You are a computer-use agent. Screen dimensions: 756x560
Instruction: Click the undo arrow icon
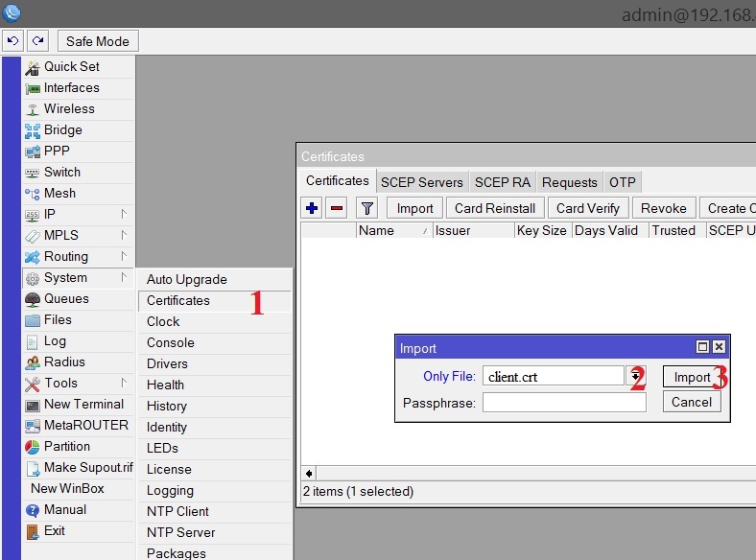click(x=12, y=41)
